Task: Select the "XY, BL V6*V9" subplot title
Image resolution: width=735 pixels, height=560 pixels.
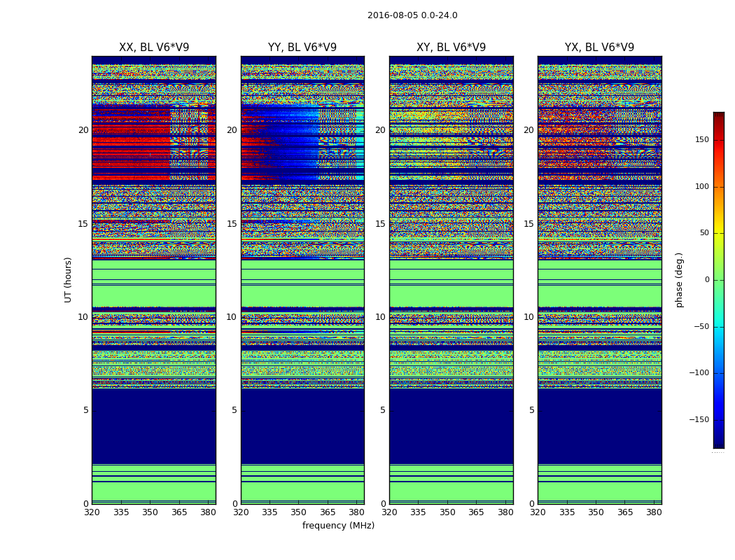Action: click(451, 48)
